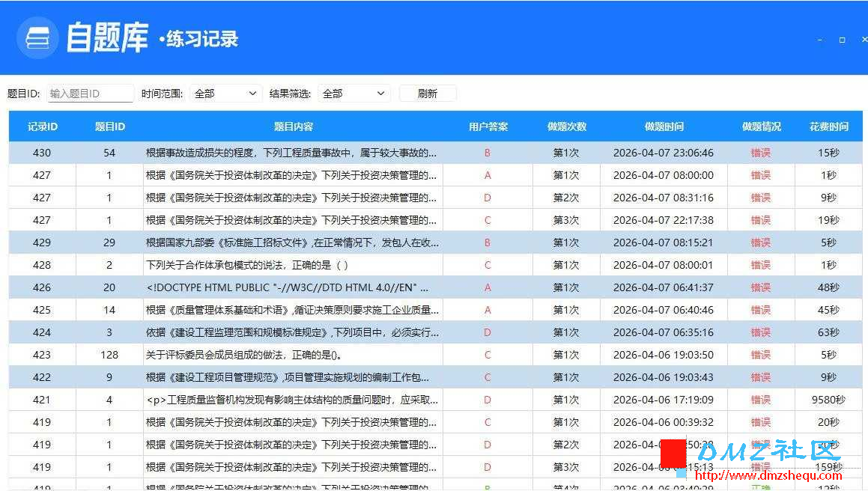
Task: Click the chevron arrow of 时间范围 combo box
Action: tap(252, 94)
